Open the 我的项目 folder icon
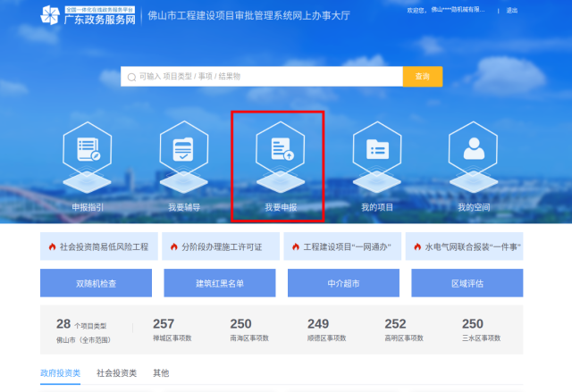 [x=377, y=150]
